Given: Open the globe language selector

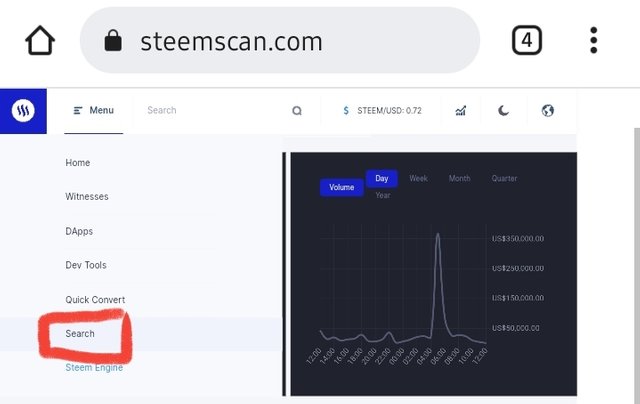Looking at the screenshot, I should tap(548, 110).
